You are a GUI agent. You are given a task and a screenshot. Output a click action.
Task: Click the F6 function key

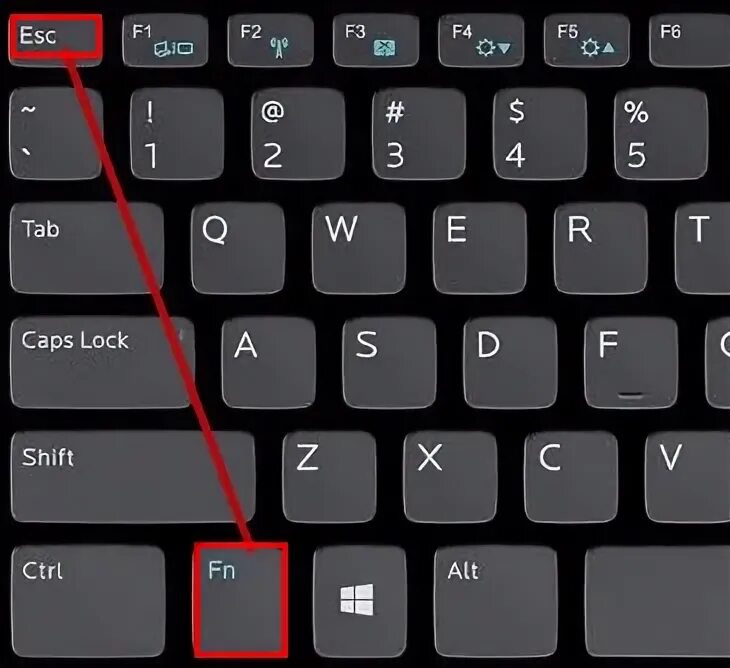[689, 40]
